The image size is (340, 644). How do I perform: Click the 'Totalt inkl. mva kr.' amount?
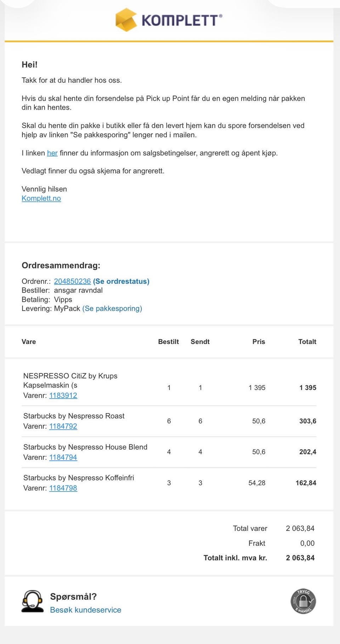(300, 558)
